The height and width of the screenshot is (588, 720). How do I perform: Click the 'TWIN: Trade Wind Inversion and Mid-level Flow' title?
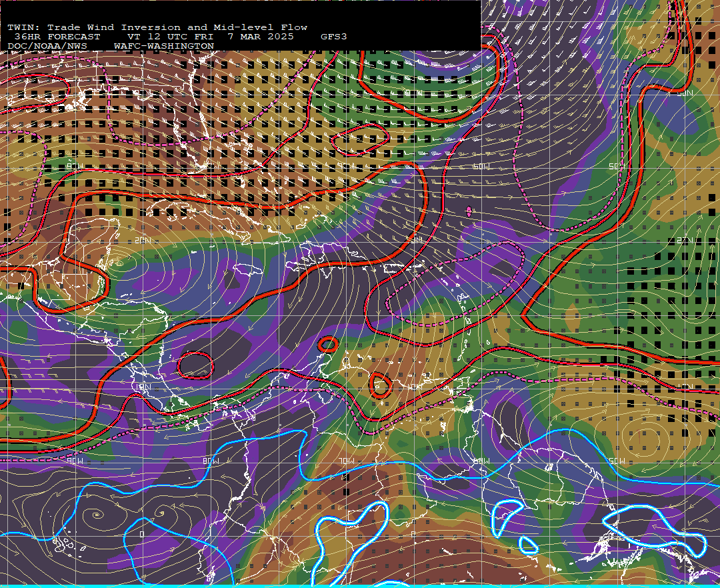[157, 27]
